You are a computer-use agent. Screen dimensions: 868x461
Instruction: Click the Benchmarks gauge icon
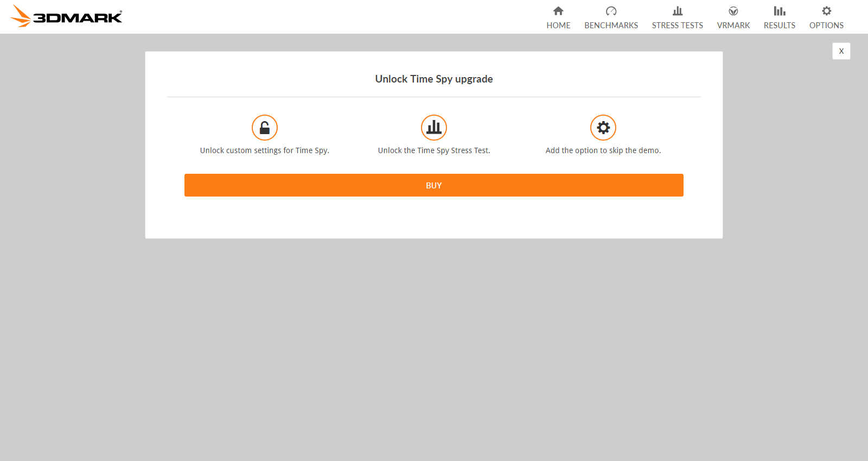pyautogui.click(x=611, y=11)
